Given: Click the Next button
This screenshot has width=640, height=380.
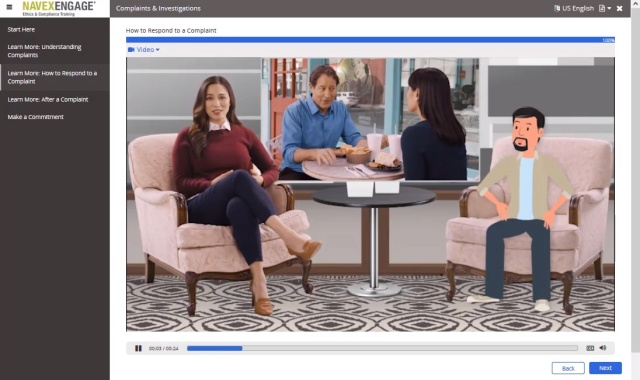Looking at the screenshot, I should 605,368.
